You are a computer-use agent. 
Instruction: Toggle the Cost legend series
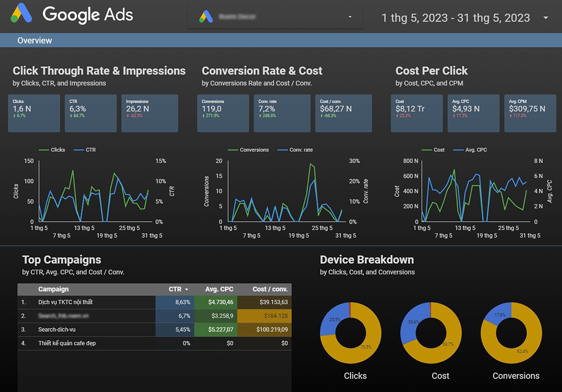coord(433,150)
